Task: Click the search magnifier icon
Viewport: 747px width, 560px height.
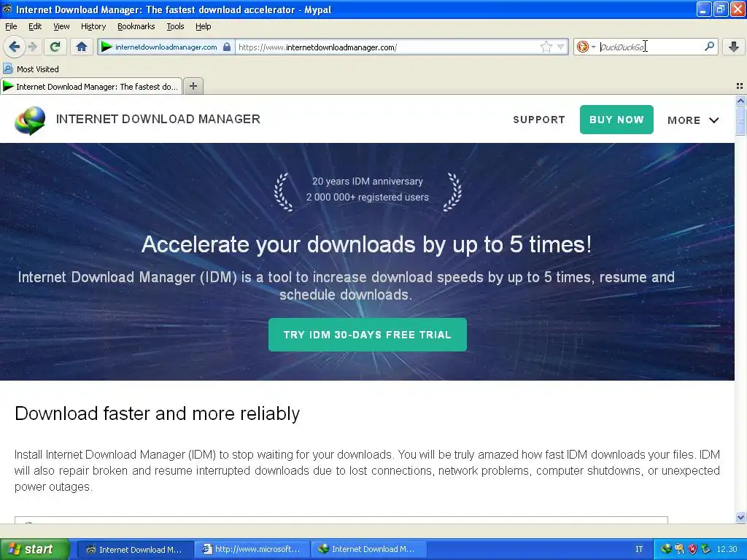Action: tap(709, 46)
